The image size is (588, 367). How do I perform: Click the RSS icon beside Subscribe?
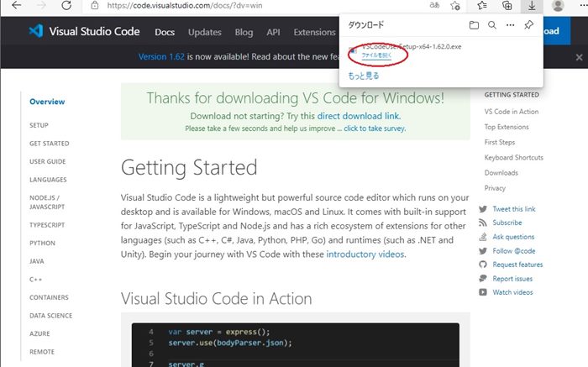coord(483,223)
